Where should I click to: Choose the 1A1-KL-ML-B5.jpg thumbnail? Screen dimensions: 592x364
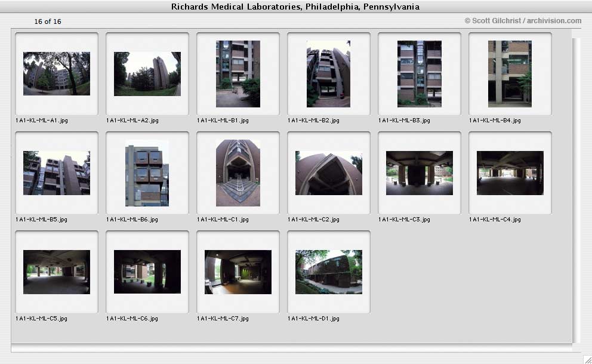click(x=57, y=173)
